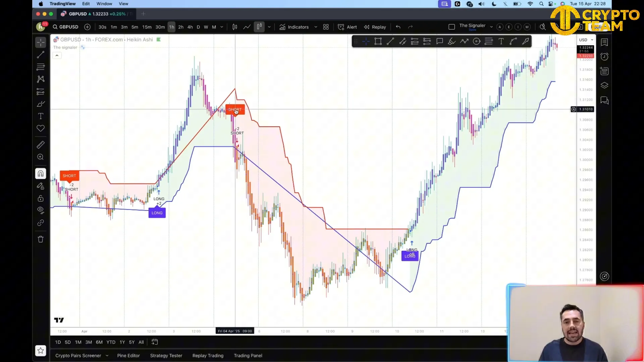Open the heart icons and emoji tool

click(x=41, y=128)
